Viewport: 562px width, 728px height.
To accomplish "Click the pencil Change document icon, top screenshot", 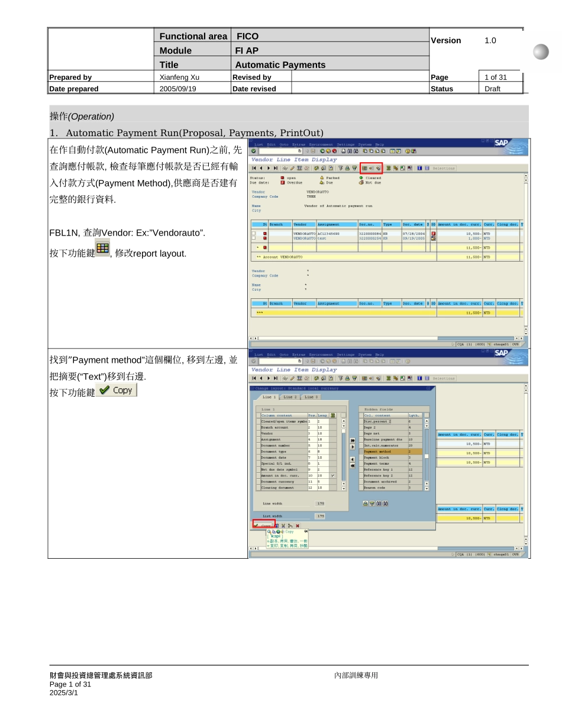I will coord(292,168).
